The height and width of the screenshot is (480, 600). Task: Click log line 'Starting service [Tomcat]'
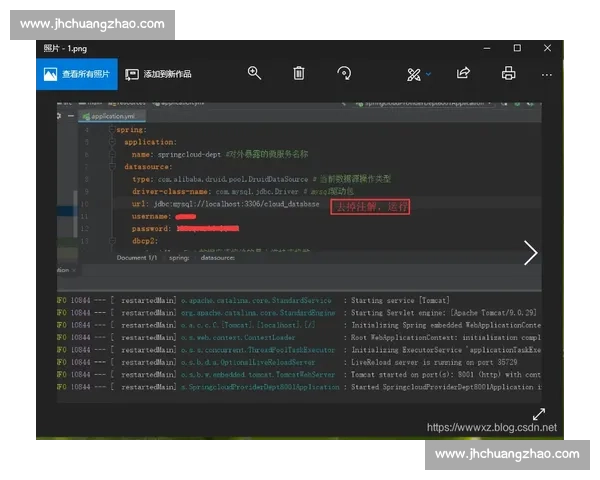(400, 300)
